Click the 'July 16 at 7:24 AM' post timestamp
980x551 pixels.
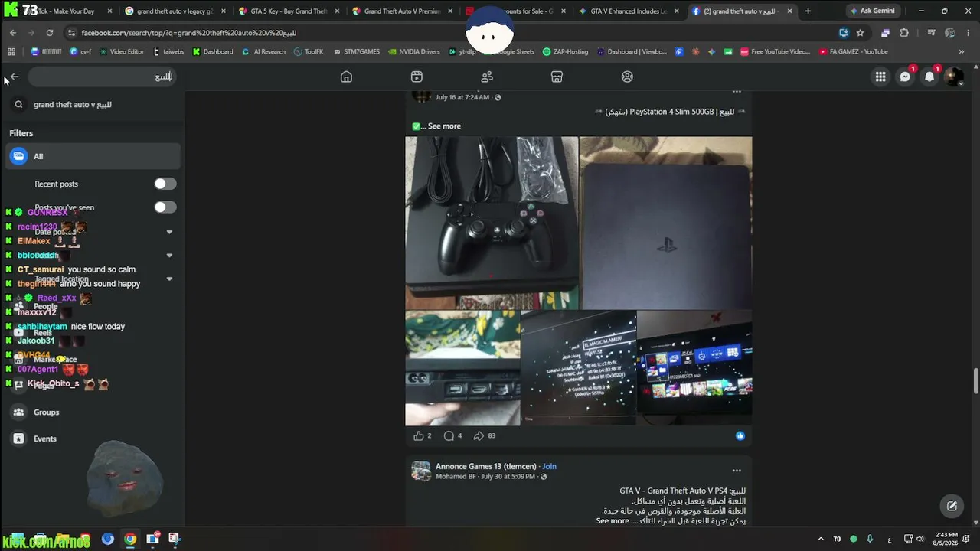point(462,98)
